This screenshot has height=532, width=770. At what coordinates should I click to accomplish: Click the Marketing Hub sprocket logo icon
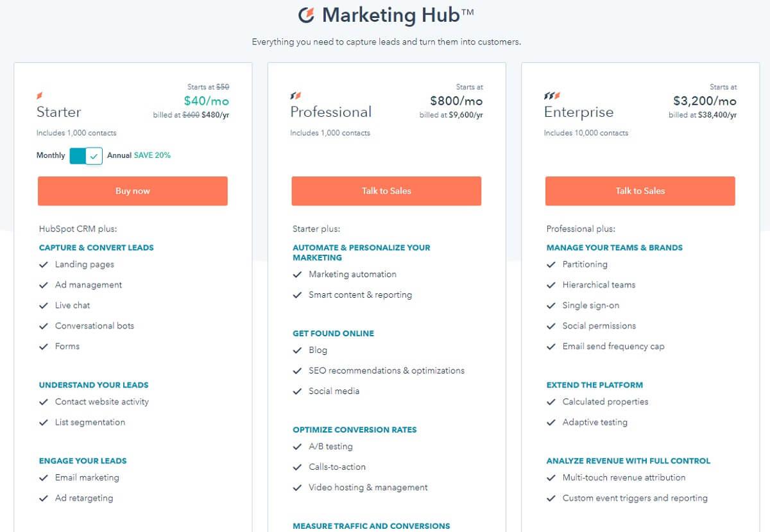click(x=307, y=15)
